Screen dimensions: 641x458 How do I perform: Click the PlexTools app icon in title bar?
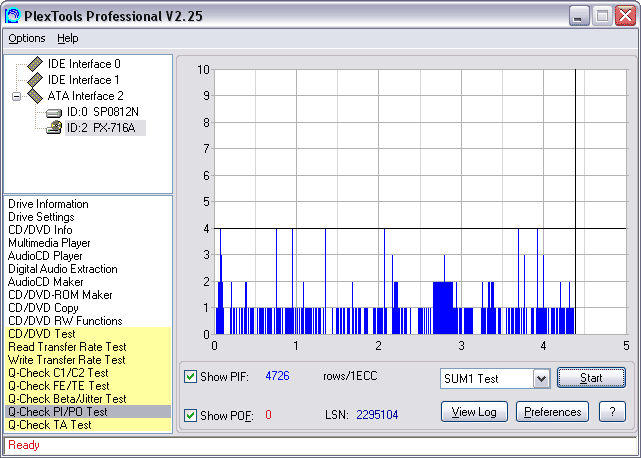point(12,16)
